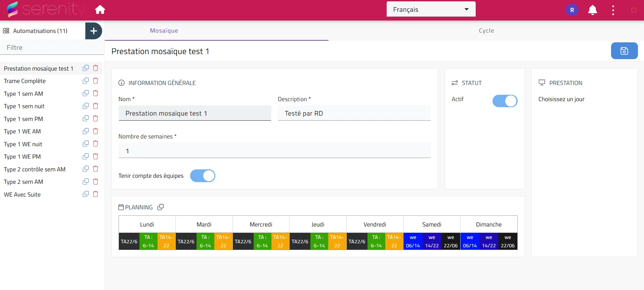This screenshot has width=644, height=290.
Task: Delete Type 1 sem nuit
Action: click(x=95, y=106)
